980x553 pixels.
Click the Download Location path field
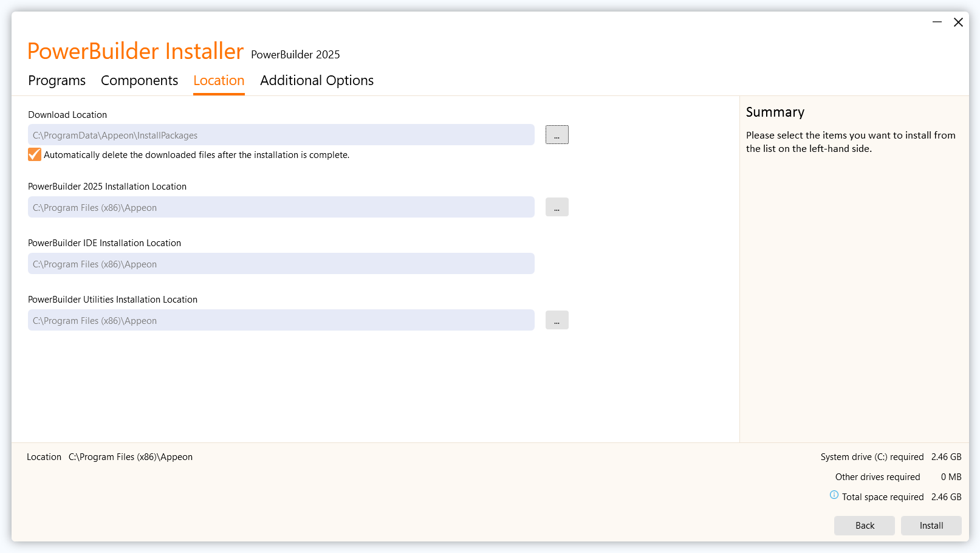[281, 135]
